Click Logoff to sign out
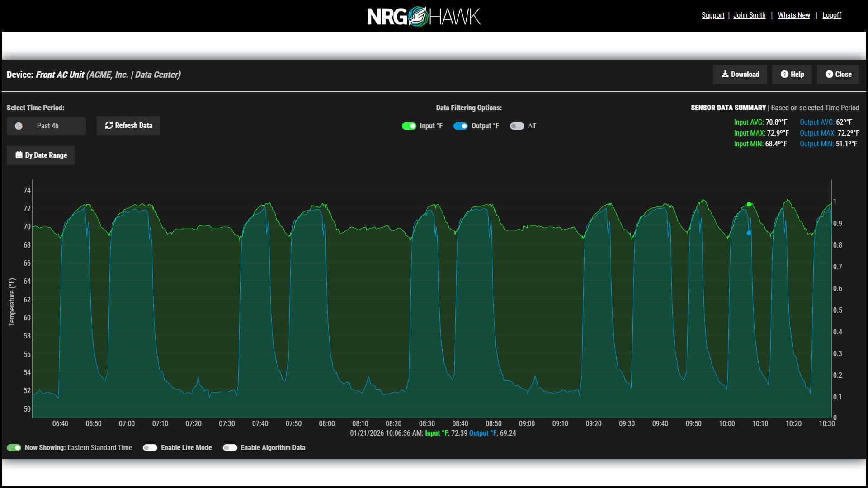This screenshot has width=868, height=488. [x=832, y=15]
